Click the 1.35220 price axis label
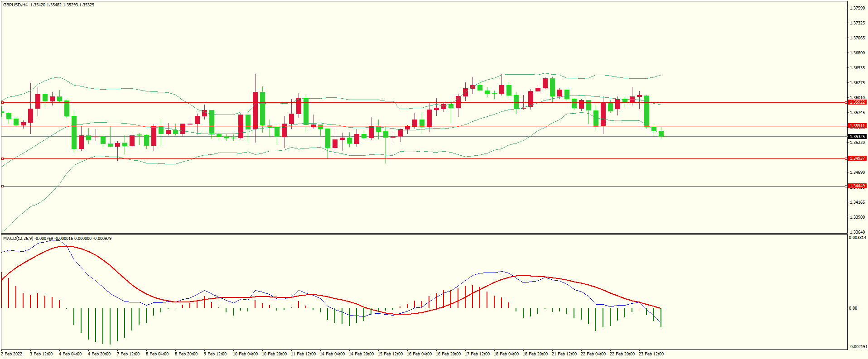This screenshot has height=359, width=868. click(x=858, y=143)
